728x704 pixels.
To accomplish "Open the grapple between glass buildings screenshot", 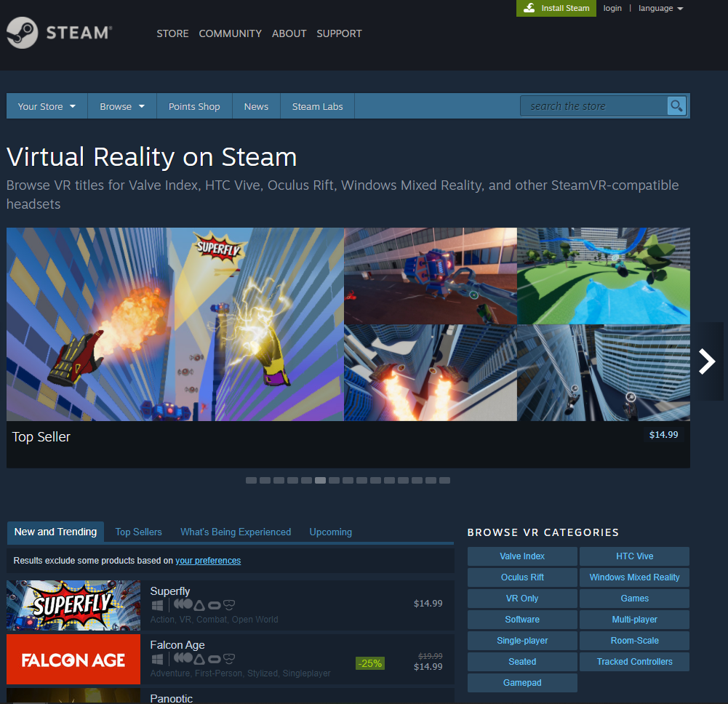I will (604, 373).
